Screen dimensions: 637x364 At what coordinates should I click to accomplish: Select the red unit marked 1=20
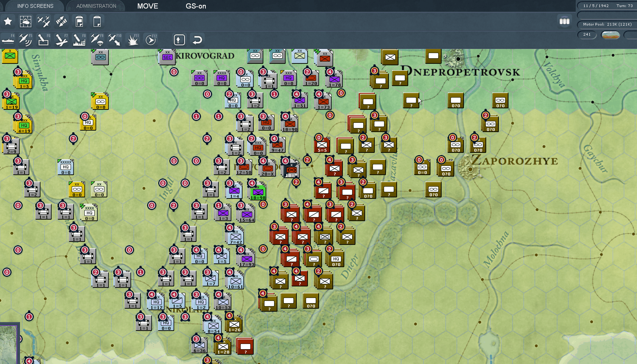point(311,78)
